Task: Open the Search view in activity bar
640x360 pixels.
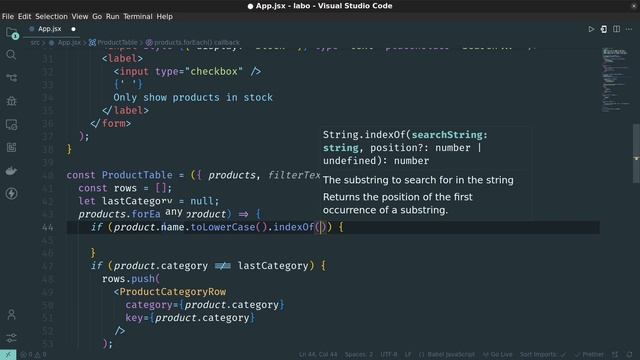Action: [x=11, y=55]
